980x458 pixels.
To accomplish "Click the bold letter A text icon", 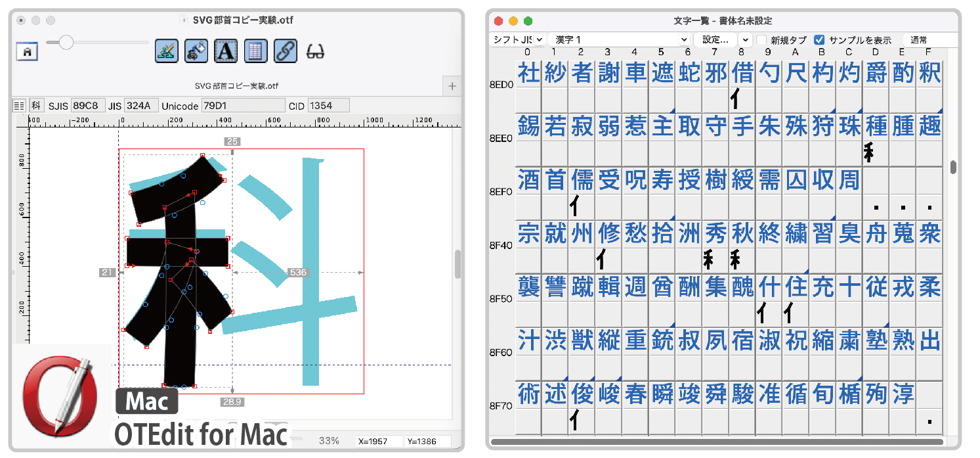I will [x=226, y=51].
